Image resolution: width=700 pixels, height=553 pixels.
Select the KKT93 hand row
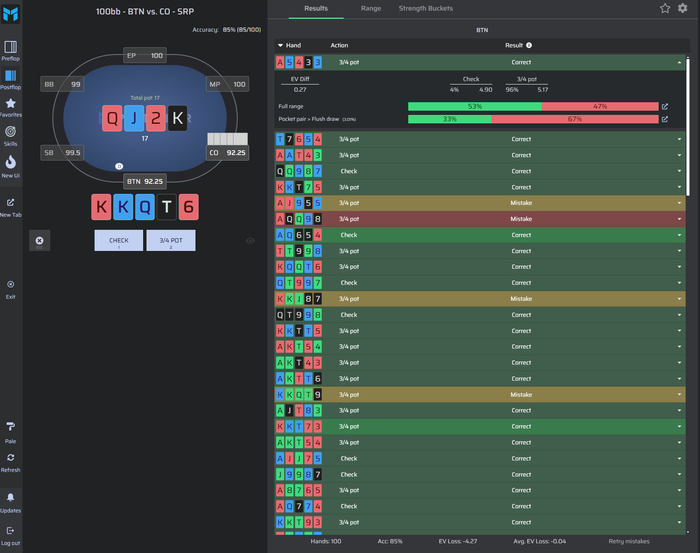(x=480, y=523)
